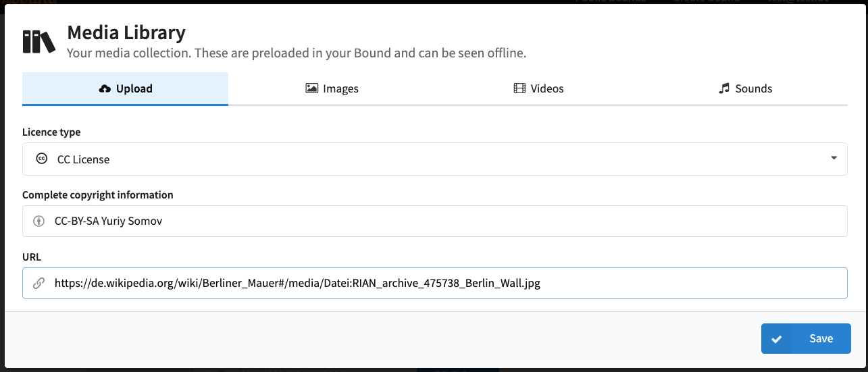Save the media upload
Screen dimensions: 868x372
pos(806,338)
